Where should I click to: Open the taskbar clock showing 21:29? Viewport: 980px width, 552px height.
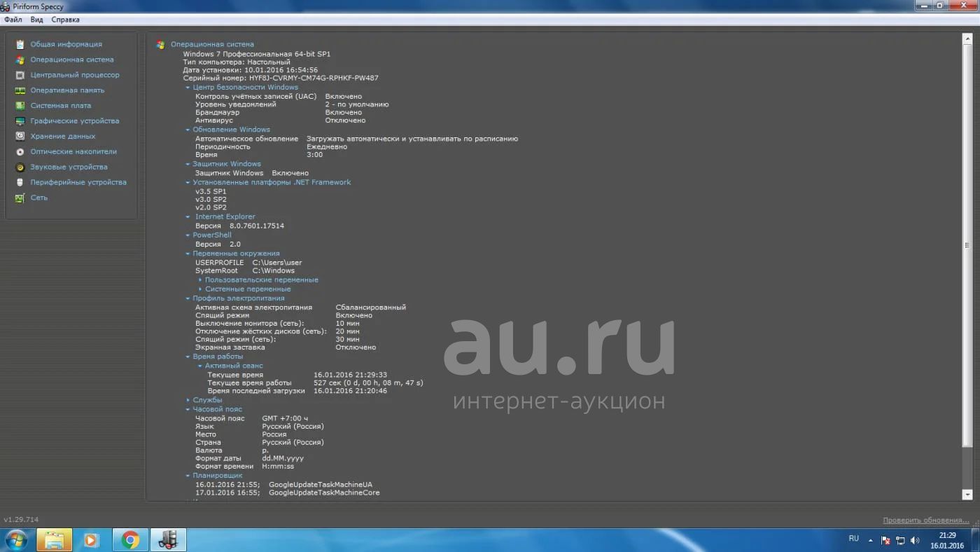[x=947, y=540]
